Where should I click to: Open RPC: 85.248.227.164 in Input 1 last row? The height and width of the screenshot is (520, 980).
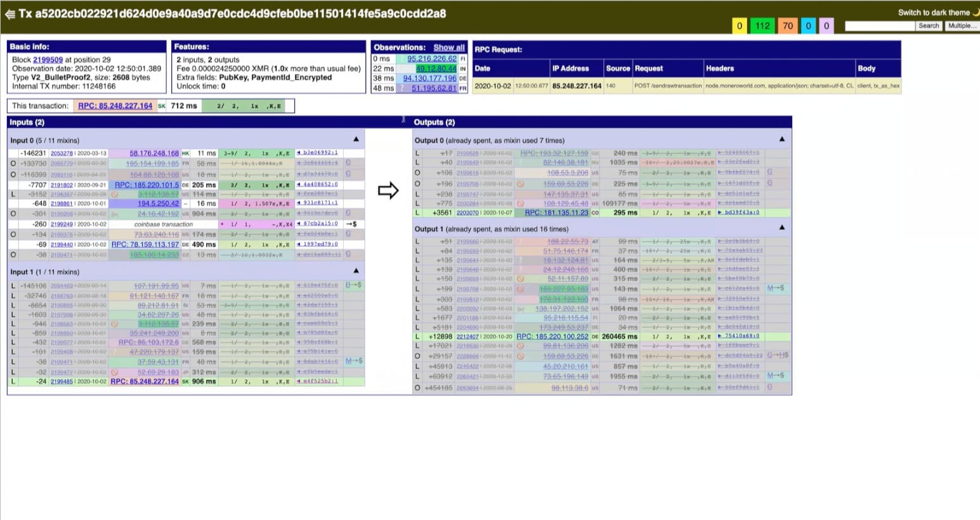click(x=145, y=382)
